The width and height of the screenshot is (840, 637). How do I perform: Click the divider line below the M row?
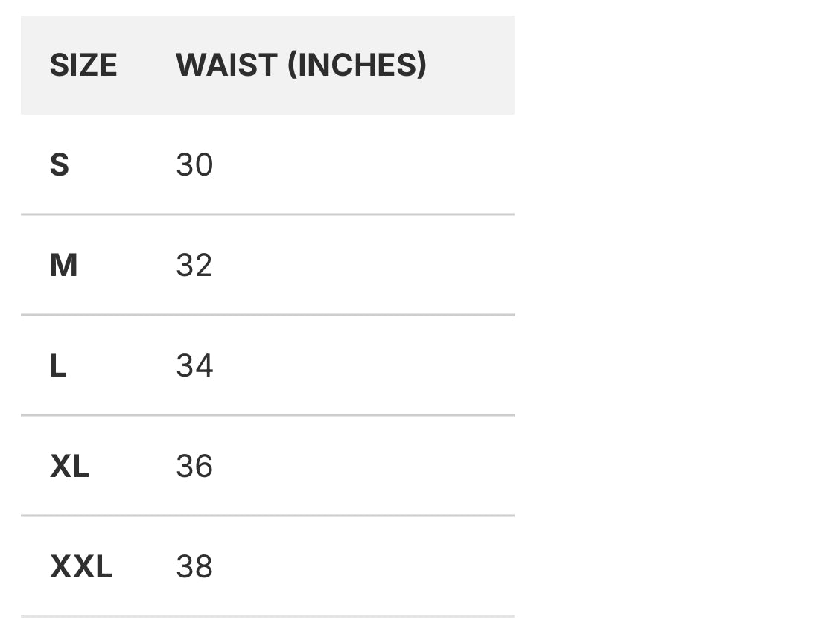pyautogui.click(x=267, y=315)
